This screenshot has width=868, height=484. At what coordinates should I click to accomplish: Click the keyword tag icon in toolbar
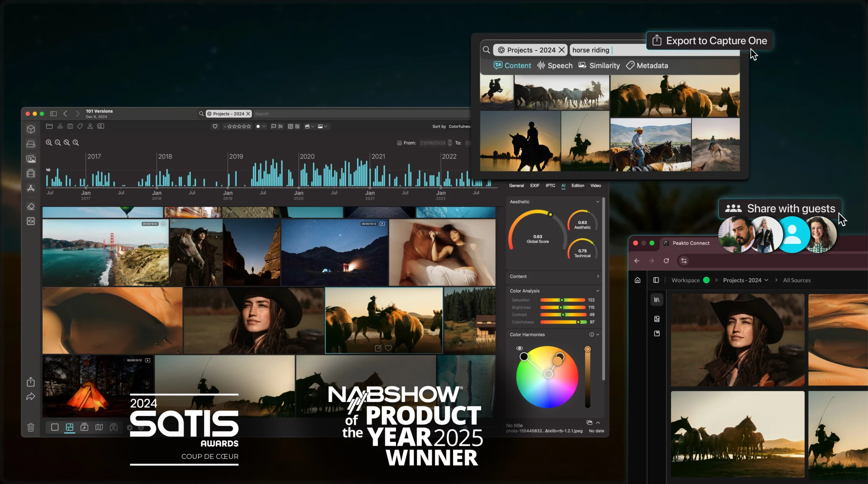(x=80, y=126)
